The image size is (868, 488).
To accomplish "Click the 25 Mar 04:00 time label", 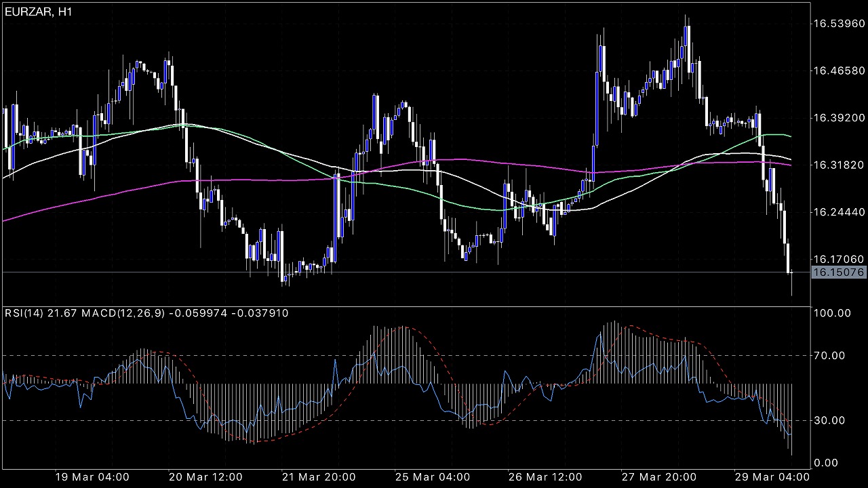I will 431,476.
